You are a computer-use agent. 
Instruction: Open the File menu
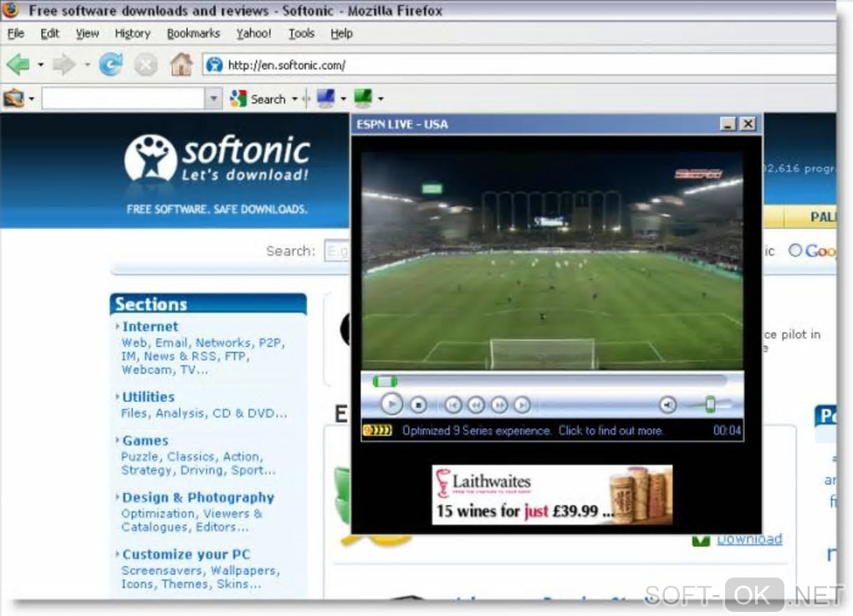point(16,33)
